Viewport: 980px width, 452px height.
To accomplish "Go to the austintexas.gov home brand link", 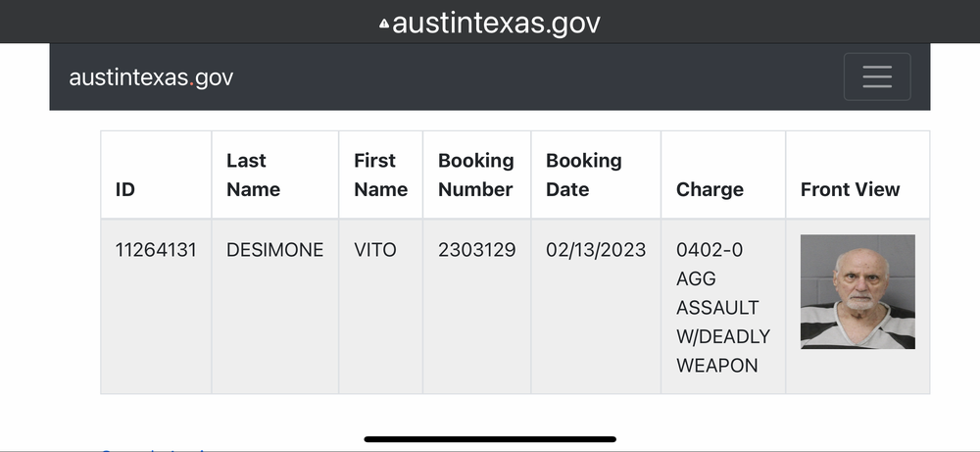I will (x=151, y=77).
